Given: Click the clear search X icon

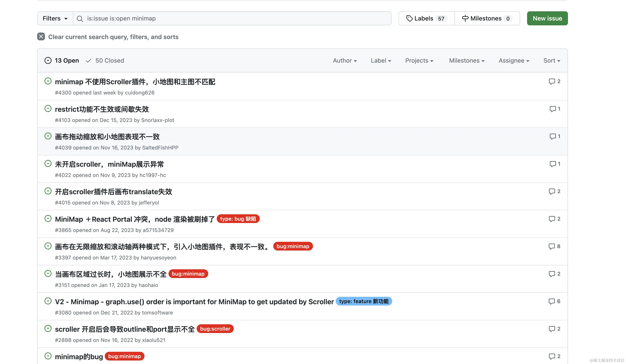Looking at the screenshot, I should (x=41, y=37).
